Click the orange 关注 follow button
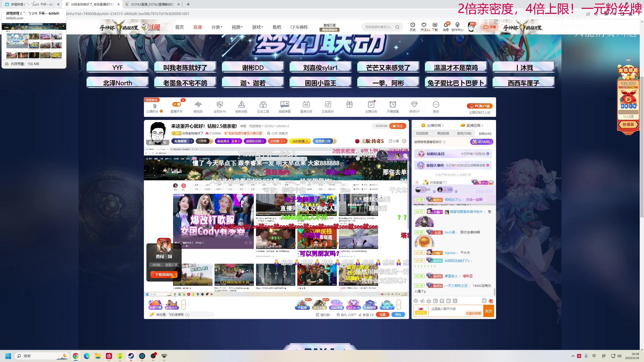The height and width of the screenshot is (362, 644). point(397,126)
